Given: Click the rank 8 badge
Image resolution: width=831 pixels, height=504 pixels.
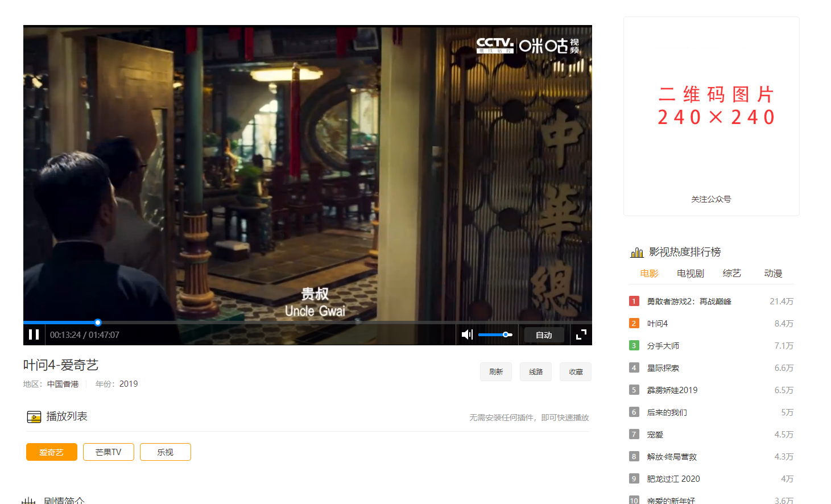Looking at the screenshot, I should coord(634,456).
